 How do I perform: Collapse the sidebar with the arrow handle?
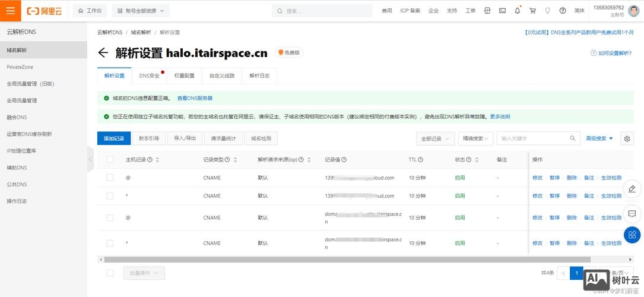[x=90, y=159]
